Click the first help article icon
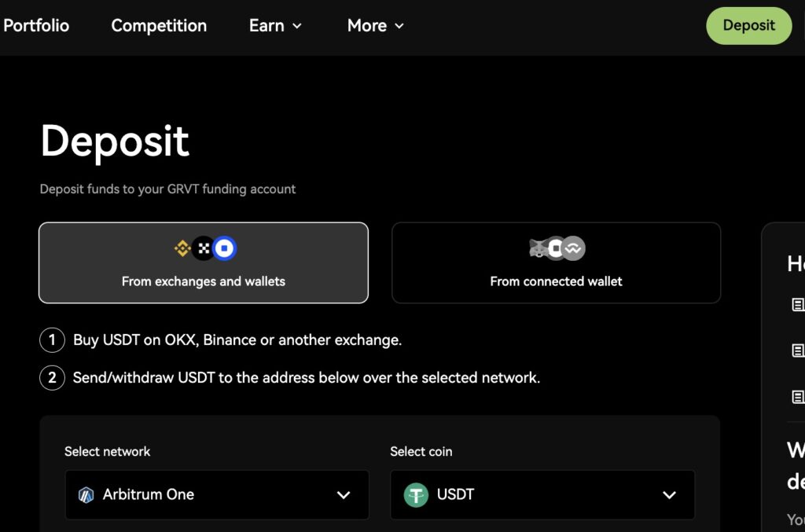Screen dimensions: 805x532 [797, 305]
